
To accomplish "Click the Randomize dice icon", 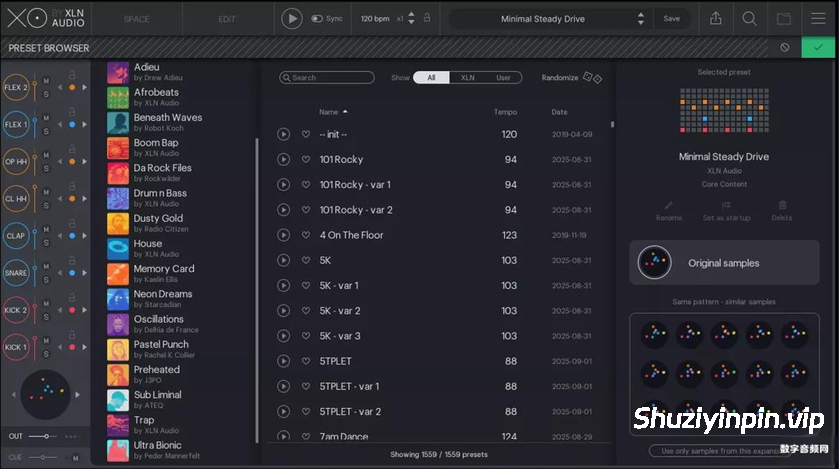I will [x=592, y=78].
